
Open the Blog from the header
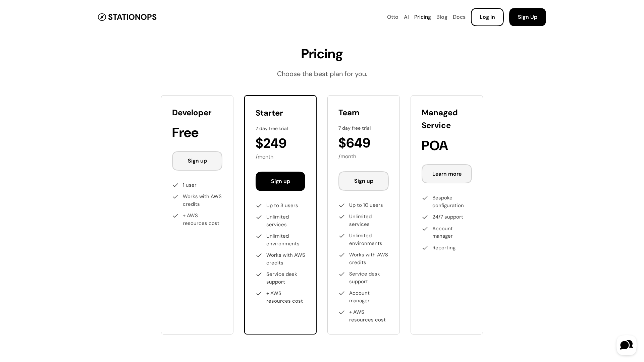click(442, 17)
